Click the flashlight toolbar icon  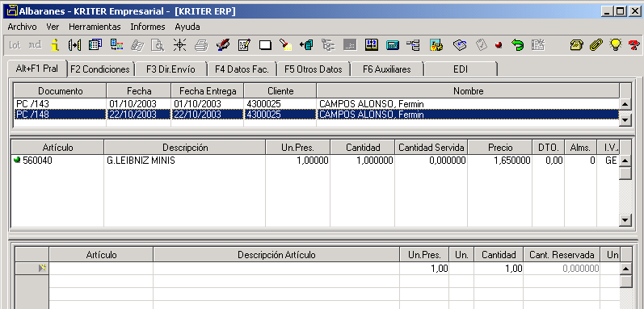(285, 44)
